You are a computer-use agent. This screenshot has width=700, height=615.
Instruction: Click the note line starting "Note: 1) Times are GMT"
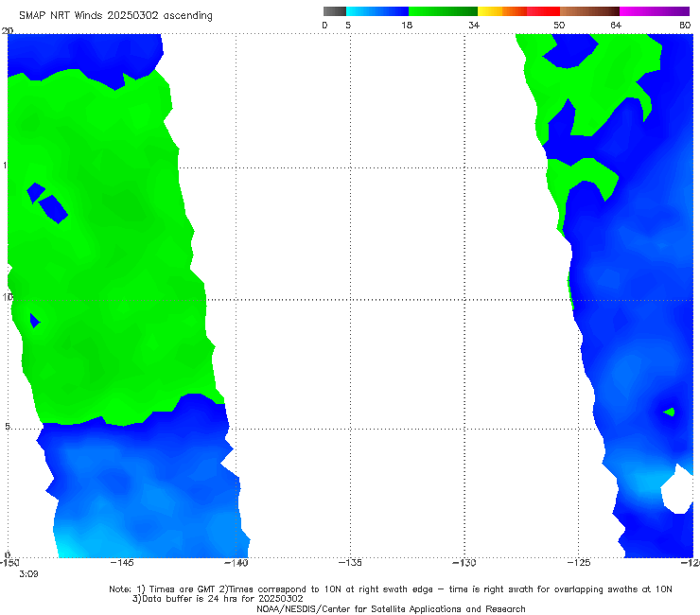point(391,589)
